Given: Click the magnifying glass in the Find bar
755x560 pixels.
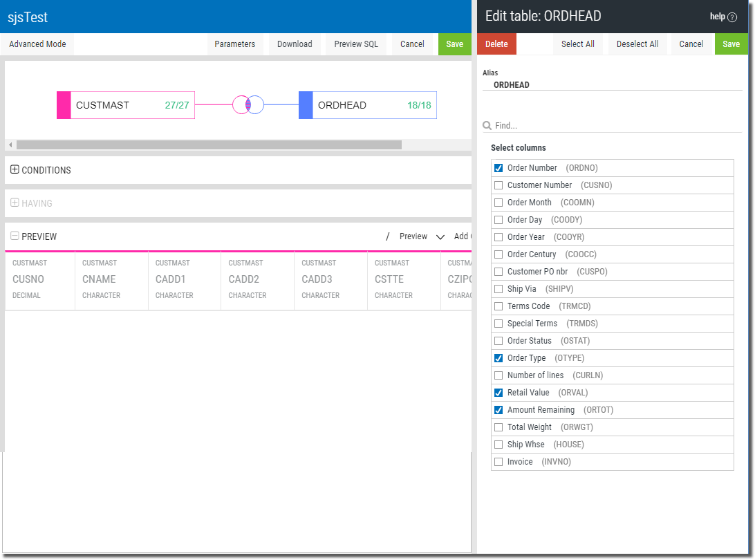Looking at the screenshot, I should pyautogui.click(x=486, y=125).
